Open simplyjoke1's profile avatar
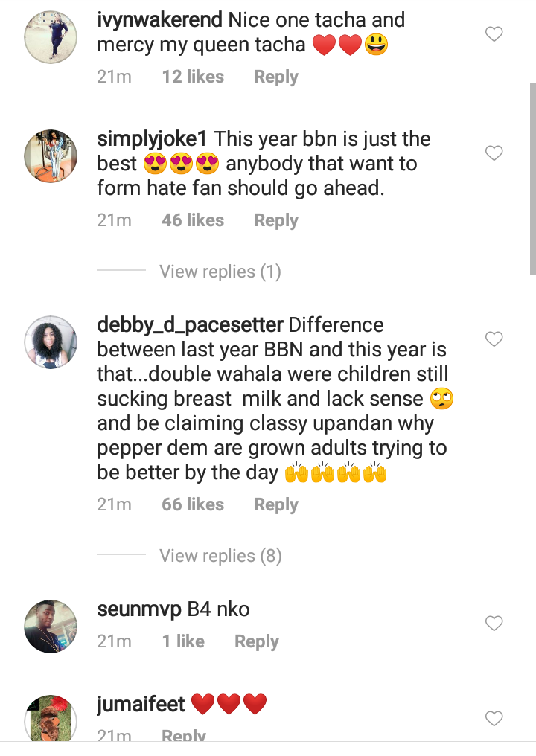This screenshot has width=536, height=756. (51, 156)
